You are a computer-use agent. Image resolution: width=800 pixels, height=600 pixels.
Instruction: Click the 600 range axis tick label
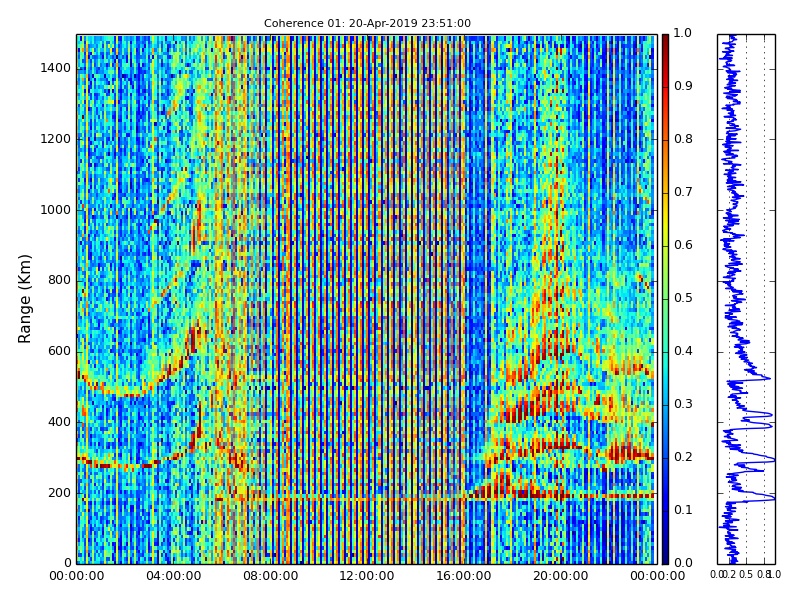pos(59,351)
